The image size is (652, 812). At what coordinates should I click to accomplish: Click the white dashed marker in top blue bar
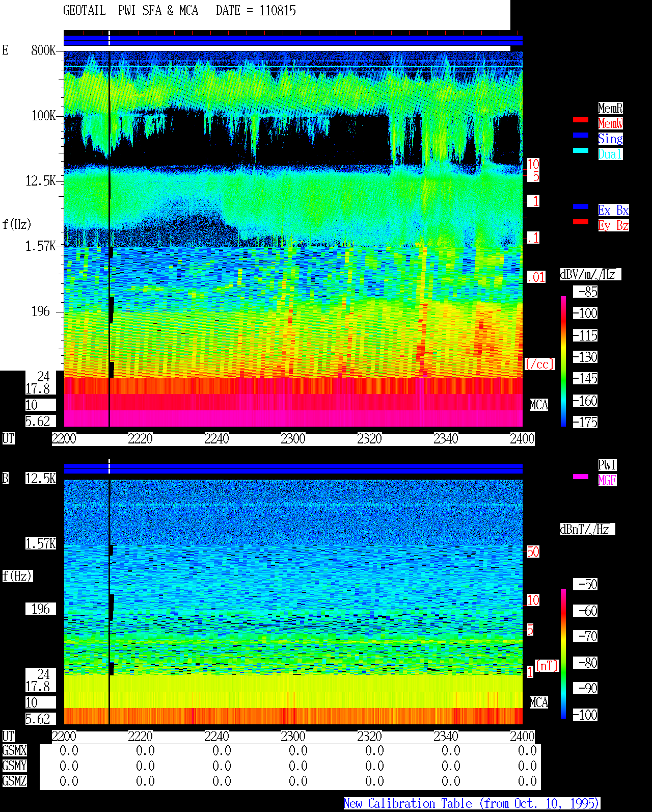pyautogui.click(x=109, y=38)
